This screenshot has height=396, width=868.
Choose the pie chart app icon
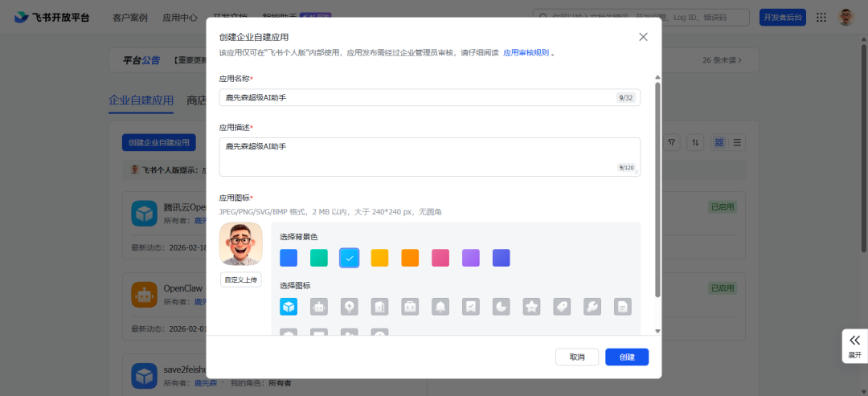pyautogui.click(x=501, y=306)
